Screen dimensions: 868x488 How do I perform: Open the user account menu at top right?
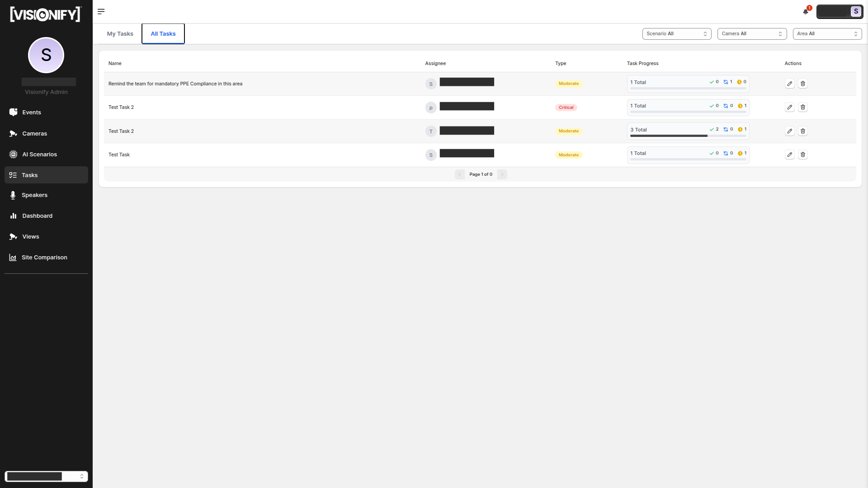840,12
